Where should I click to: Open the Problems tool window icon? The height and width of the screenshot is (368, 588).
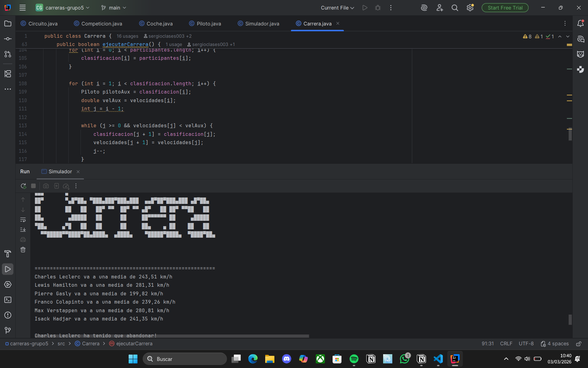click(x=8, y=315)
